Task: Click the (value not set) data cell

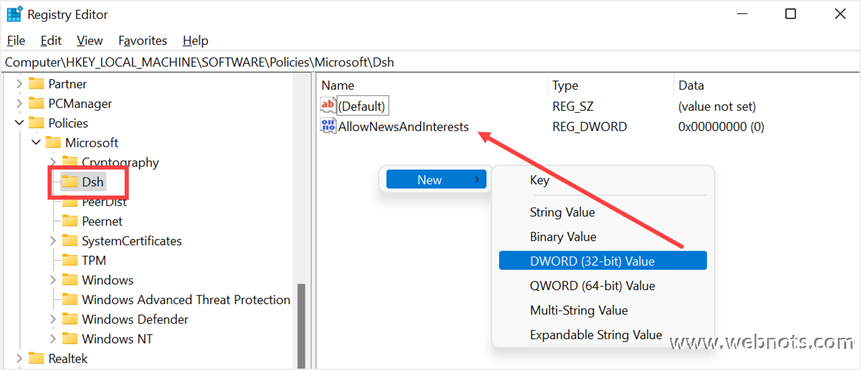Action: pyautogui.click(x=717, y=105)
